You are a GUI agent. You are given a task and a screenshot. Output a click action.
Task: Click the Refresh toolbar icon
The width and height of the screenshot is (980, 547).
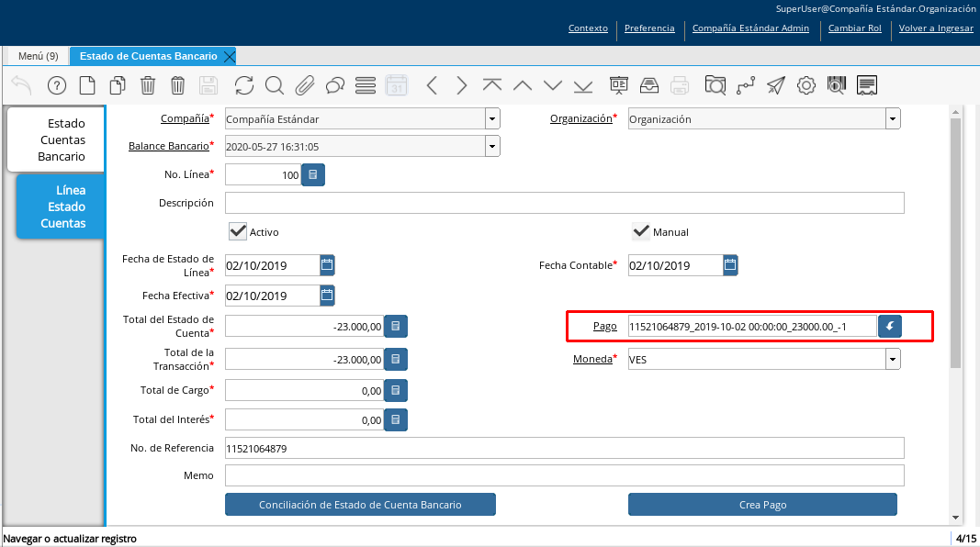244,85
